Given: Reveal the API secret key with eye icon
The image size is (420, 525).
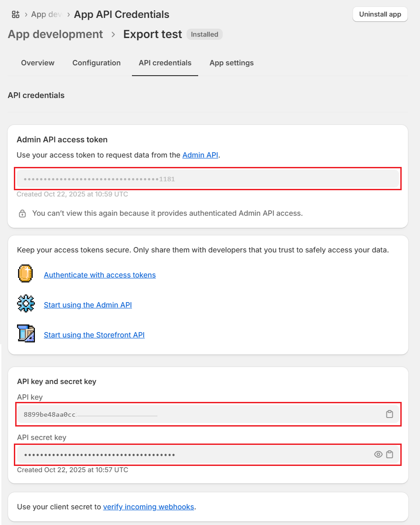Looking at the screenshot, I should (x=378, y=455).
